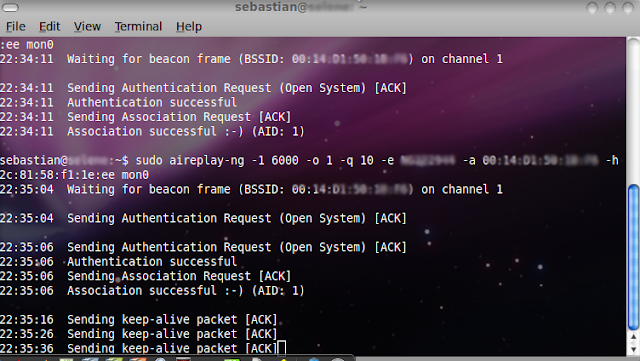640x361 pixels.
Task: Click the window title text starting with sebastian@
Action: 301,7
